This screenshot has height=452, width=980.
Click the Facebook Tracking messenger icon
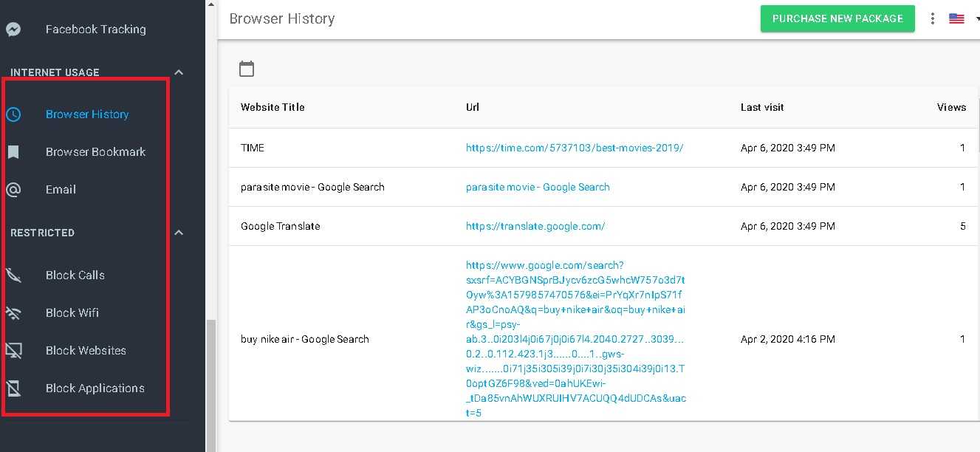click(x=13, y=30)
